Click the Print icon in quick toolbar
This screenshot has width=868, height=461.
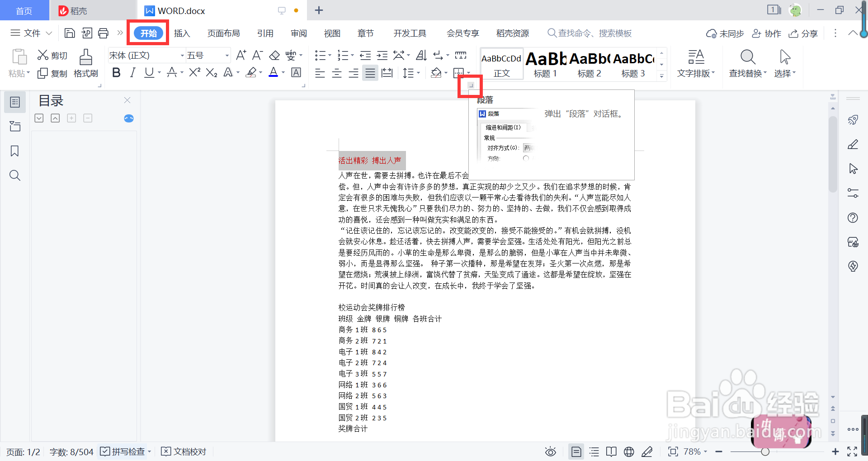click(x=104, y=33)
